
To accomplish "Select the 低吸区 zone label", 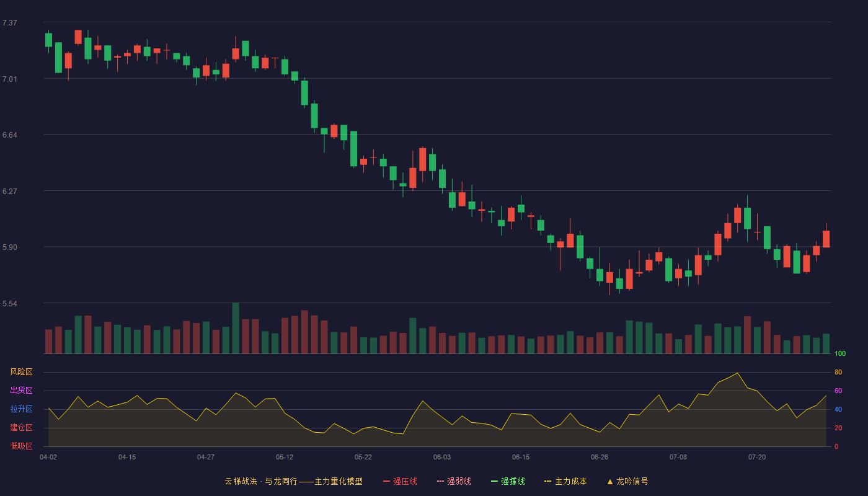I will [x=21, y=446].
